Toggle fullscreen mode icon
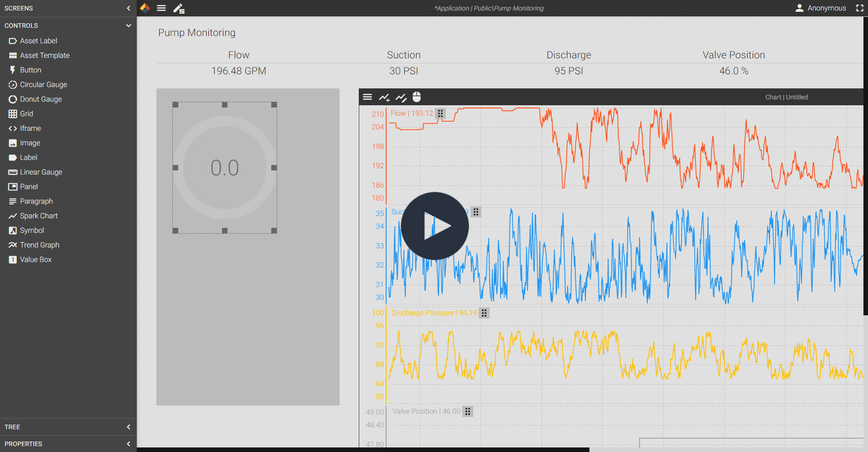Viewport: 868px width, 452px height. click(860, 8)
